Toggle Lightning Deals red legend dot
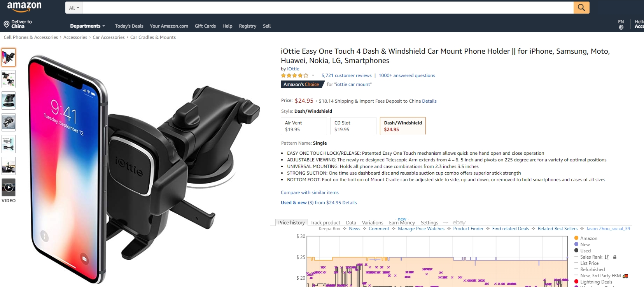The image size is (644, 287). pyautogui.click(x=576, y=282)
